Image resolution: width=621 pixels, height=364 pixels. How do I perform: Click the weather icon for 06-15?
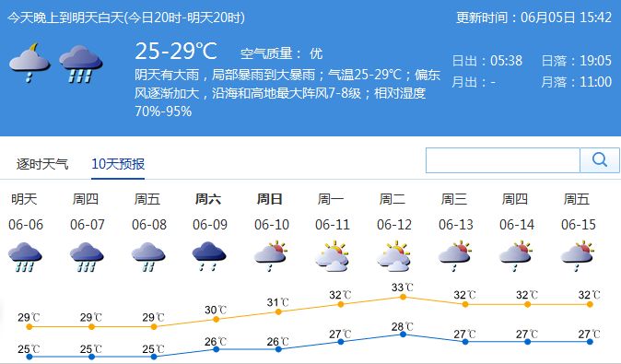click(578, 256)
